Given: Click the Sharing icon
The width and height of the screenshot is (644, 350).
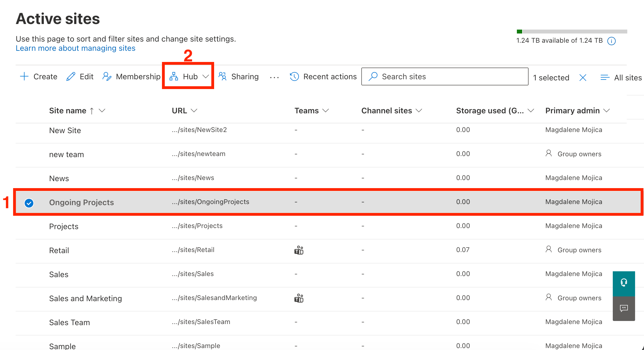Looking at the screenshot, I should tap(222, 76).
